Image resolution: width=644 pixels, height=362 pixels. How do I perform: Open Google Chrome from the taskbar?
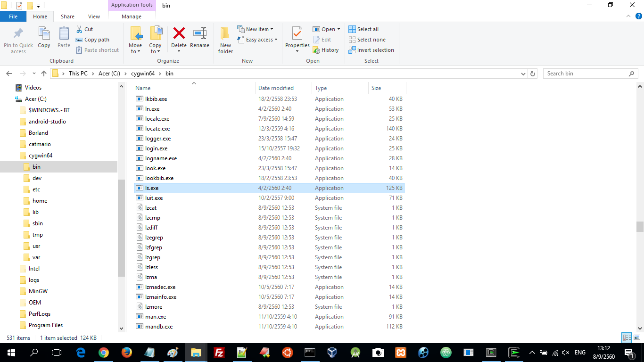coord(104,352)
